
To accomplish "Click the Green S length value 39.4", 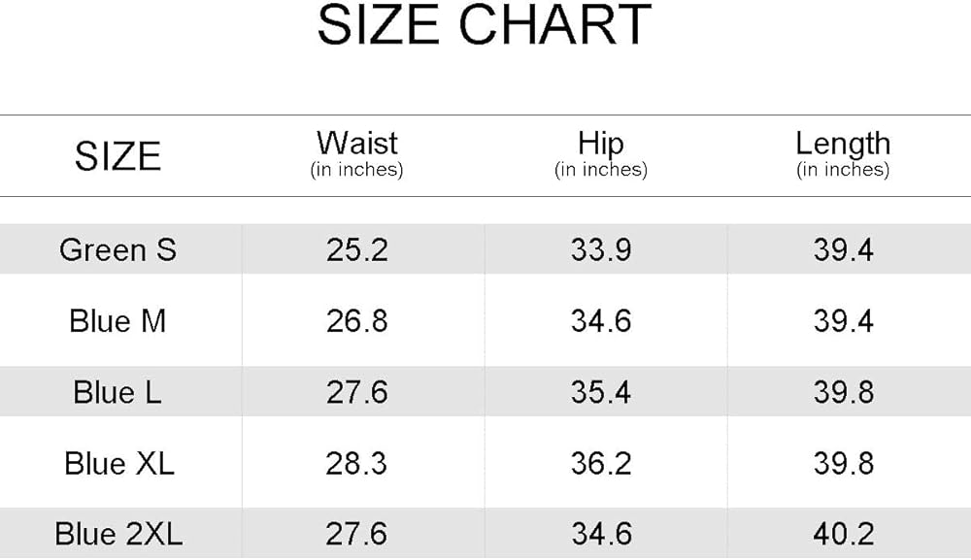I will (844, 249).
